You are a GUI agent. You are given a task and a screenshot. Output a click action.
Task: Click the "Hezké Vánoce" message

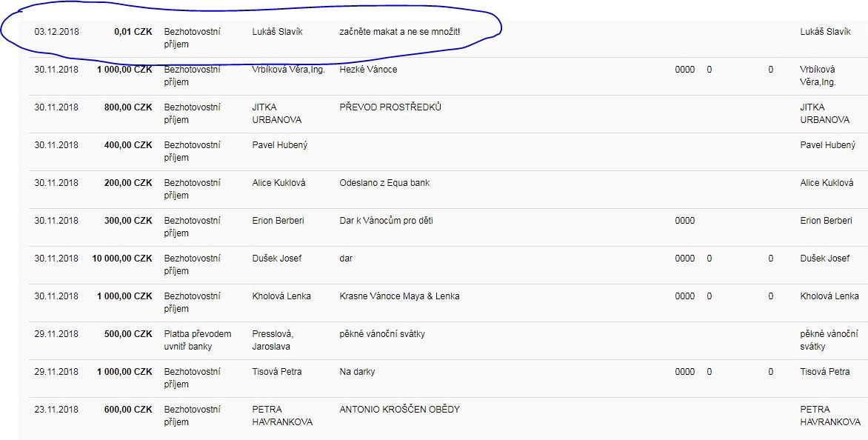(x=368, y=70)
